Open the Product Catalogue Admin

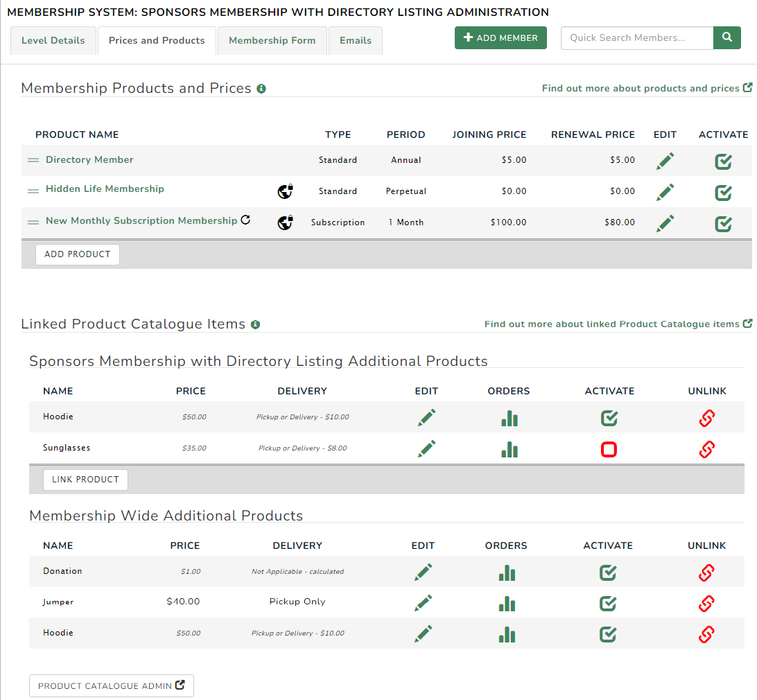point(111,685)
